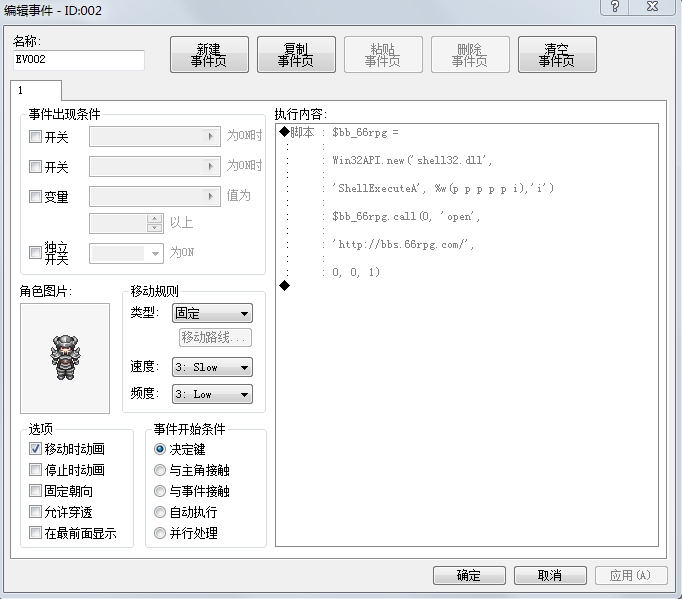Enable the 独立开关 condition checkbox
The image size is (682, 599).
point(35,252)
